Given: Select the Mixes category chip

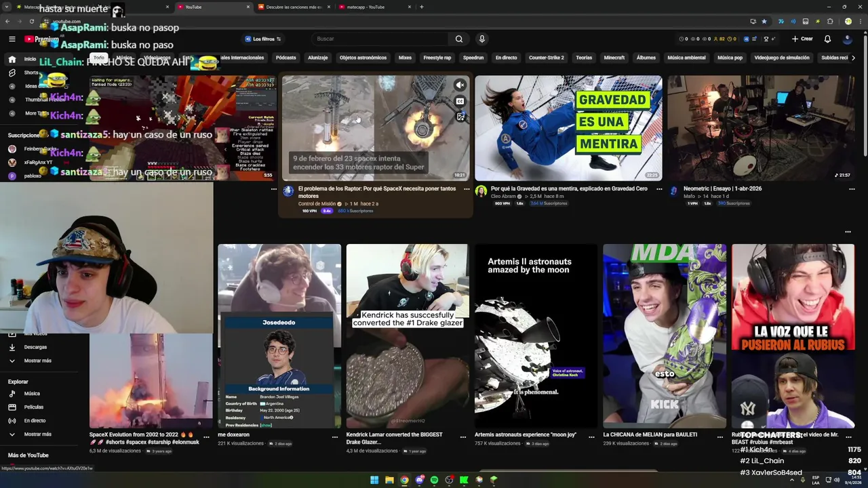Looking at the screenshot, I should 405,58.
